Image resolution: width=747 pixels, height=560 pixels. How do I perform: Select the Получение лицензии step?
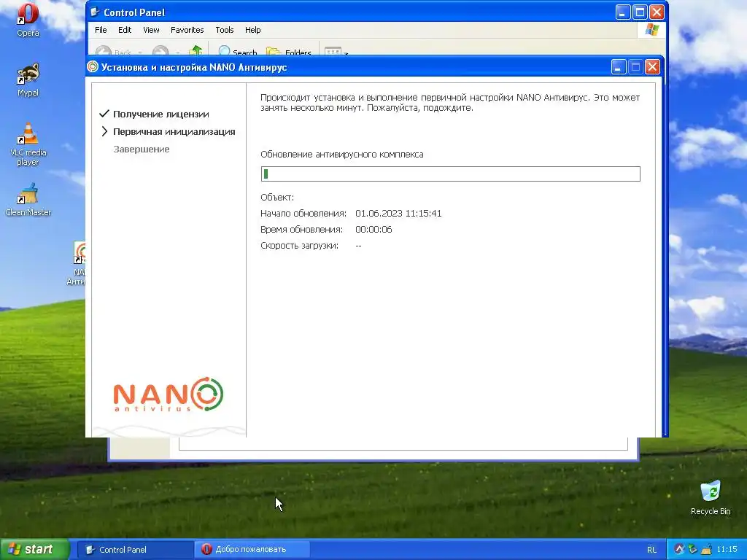pyautogui.click(x=161, y=114)
